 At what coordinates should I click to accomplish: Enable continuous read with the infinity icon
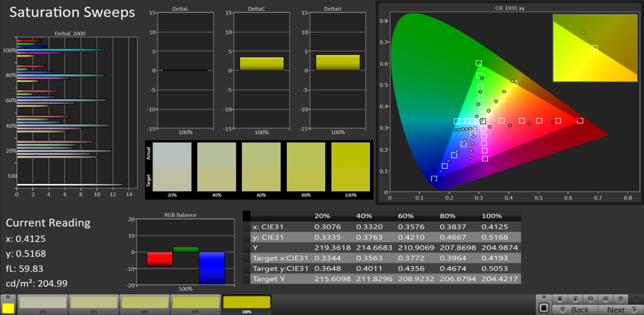(x=606, y=299)
